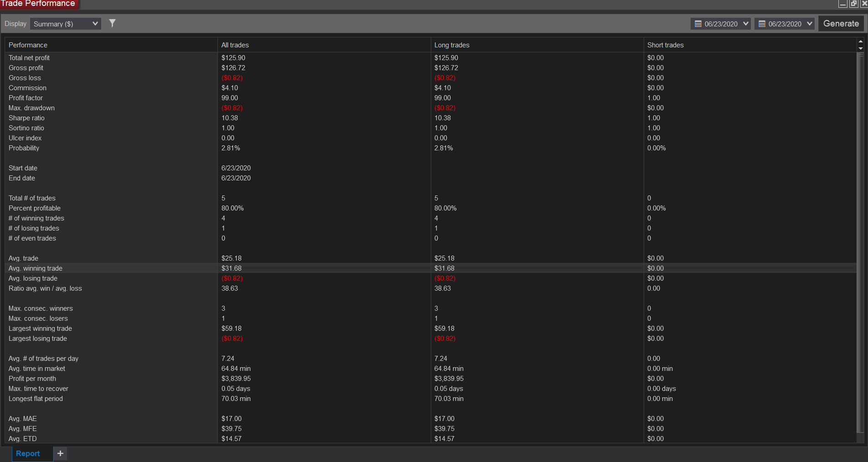Click Long trades largest winning trade $59.18
This screenshot has width=868, height=462.
click(x=444, y=329)
